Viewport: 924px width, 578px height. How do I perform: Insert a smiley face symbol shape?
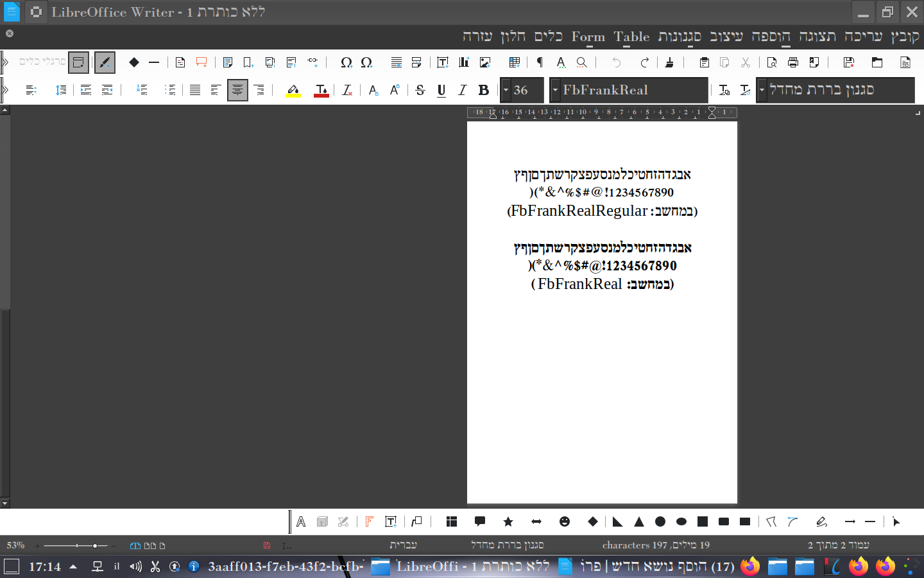click(x=565, y=521)
